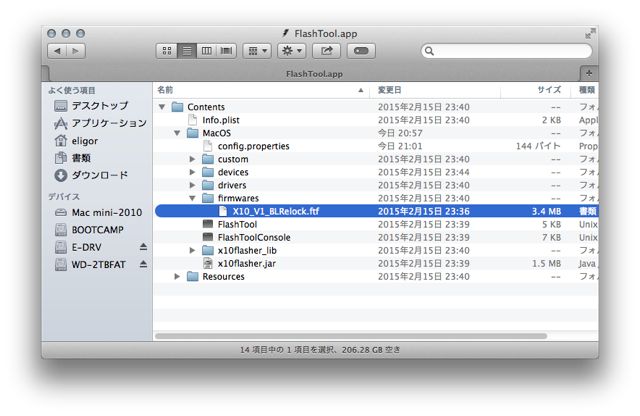Collapse the Contents folder
Image resolution: width=640 pixels, height=416 pixels.
tap(162, 107)
